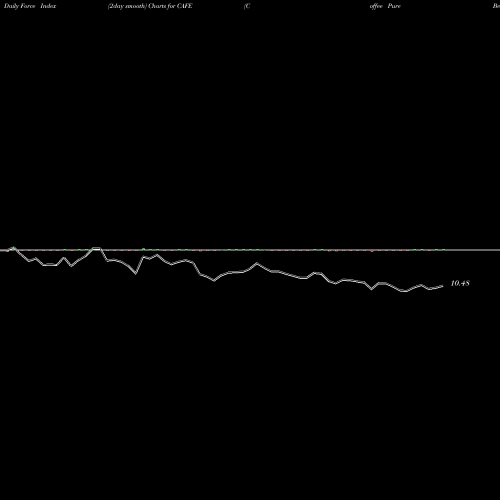Click the 'Daily Force Index' title text
This screenshot has width=500, height=500.
[30, 6]
